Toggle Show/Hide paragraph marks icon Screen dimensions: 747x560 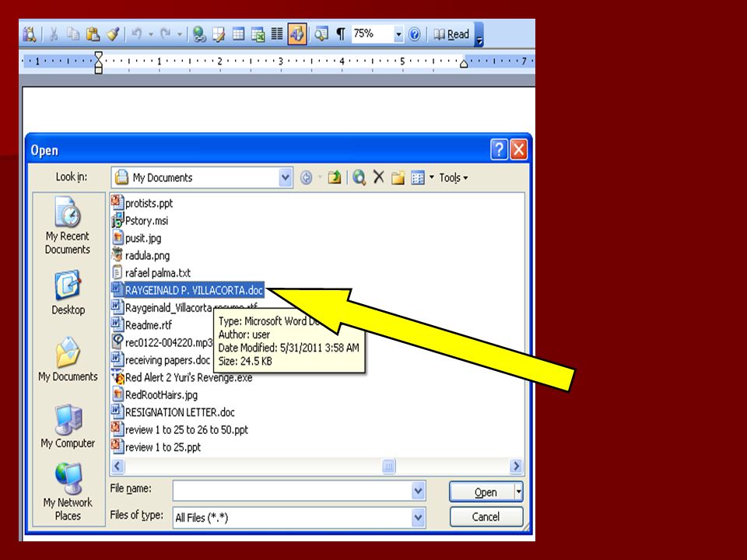click(x=341, y=34)
